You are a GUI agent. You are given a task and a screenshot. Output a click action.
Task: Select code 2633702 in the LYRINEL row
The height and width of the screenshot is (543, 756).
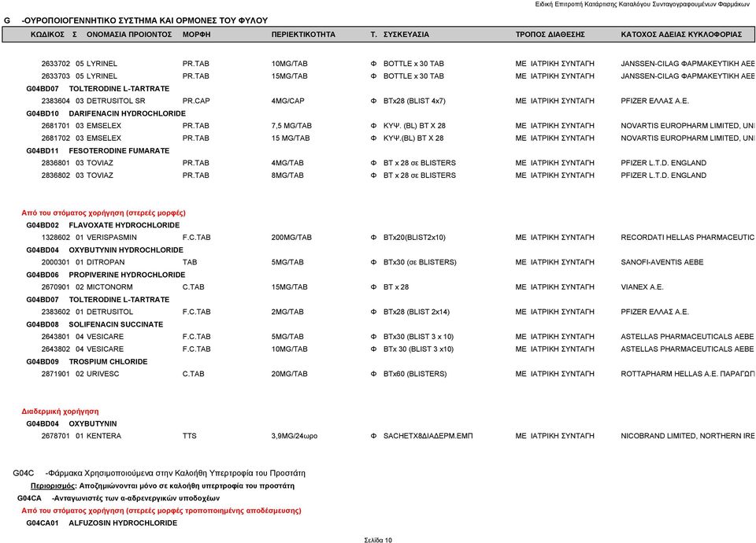[x=55, y=64]
